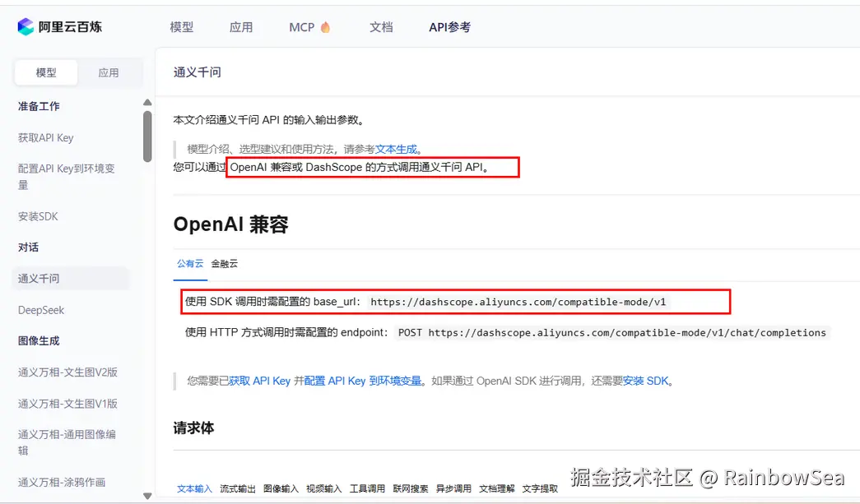Open 通义万相-通用图像编辑 sidebar item
Image resolution: width=860 pixels, height=504 pixels.
point(67,442)
